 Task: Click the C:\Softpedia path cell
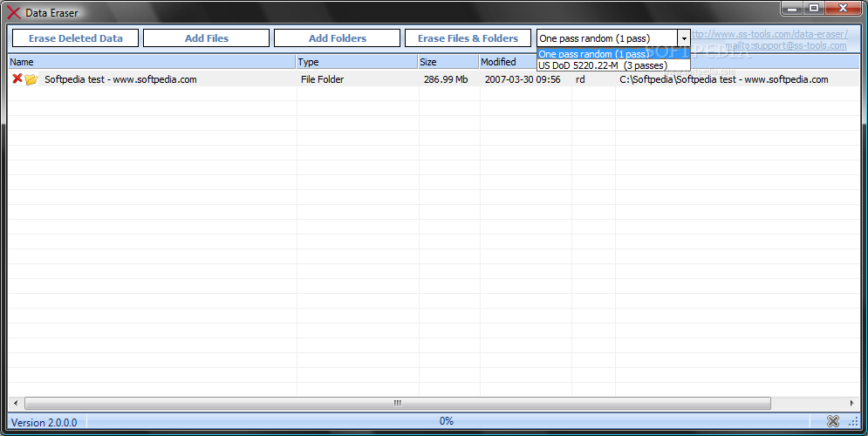(724, 79)
